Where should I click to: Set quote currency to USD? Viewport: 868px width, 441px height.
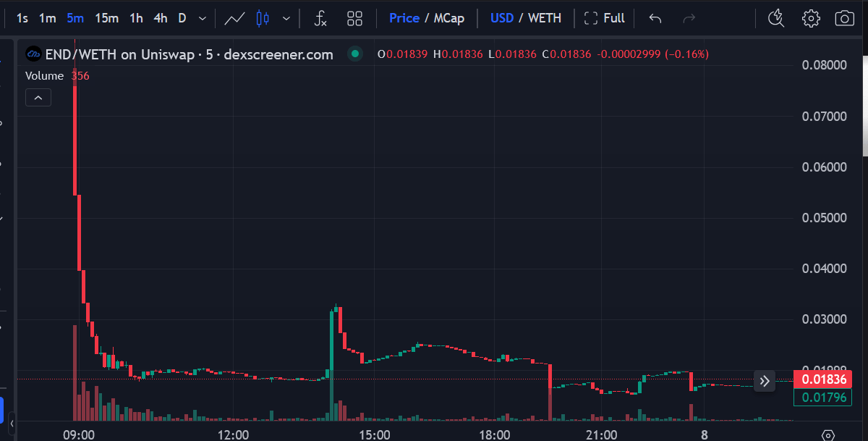pyautogui.click(x=502, y=18)
